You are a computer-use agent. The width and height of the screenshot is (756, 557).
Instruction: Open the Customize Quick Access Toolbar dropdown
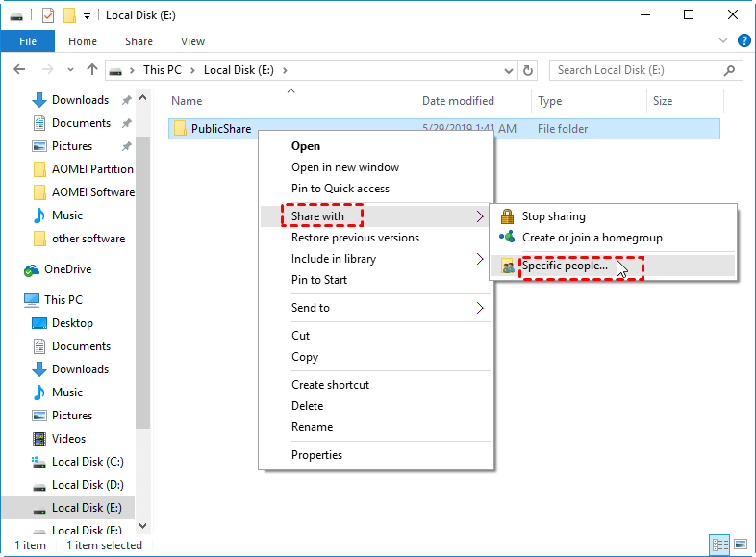(87, 16)
